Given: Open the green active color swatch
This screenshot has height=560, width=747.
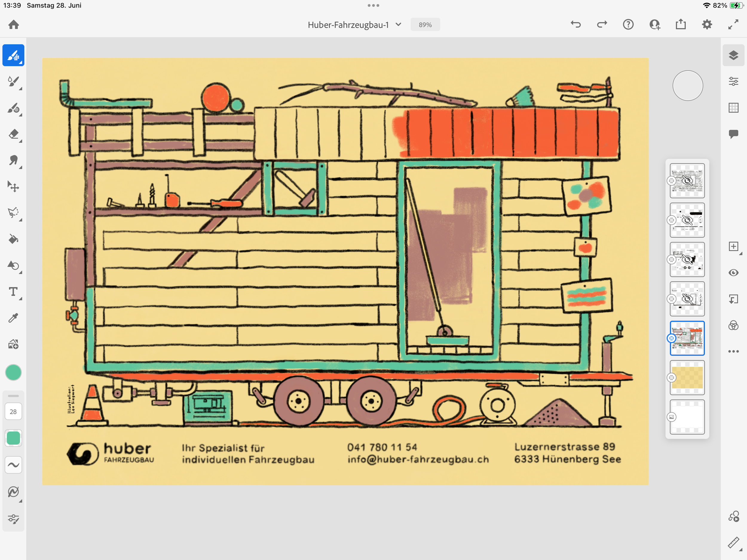Looking at the screenshot, I should [13, 373].
